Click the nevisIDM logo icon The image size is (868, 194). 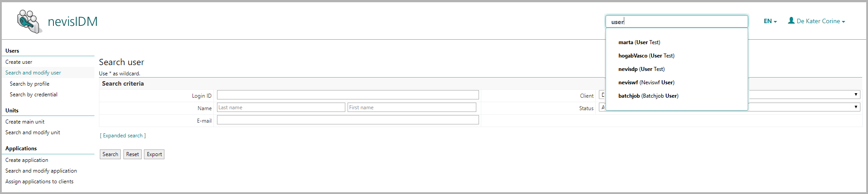tap(29, 21)
